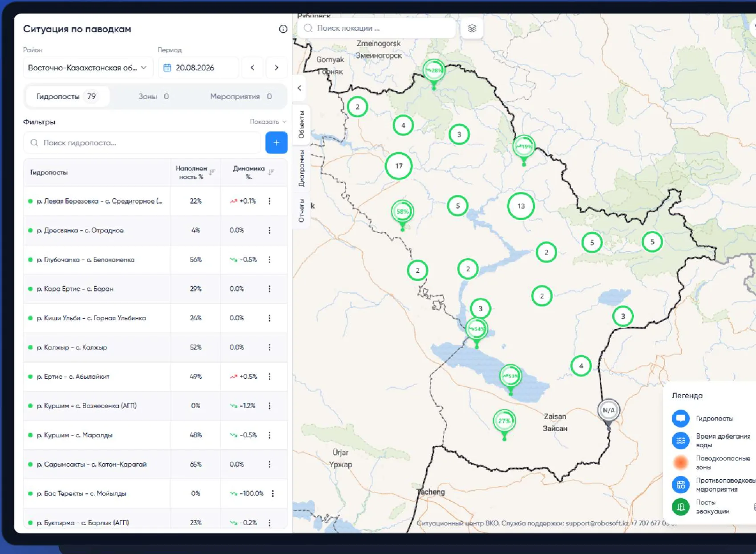Switch to the Мероприятия tab
Viewport: 756px width, 554px height.
(241, 97)
